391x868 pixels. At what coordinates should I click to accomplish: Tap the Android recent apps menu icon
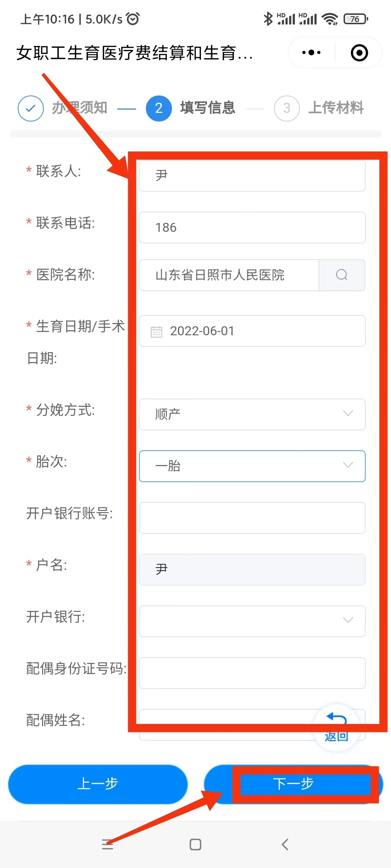coord(107,844)
